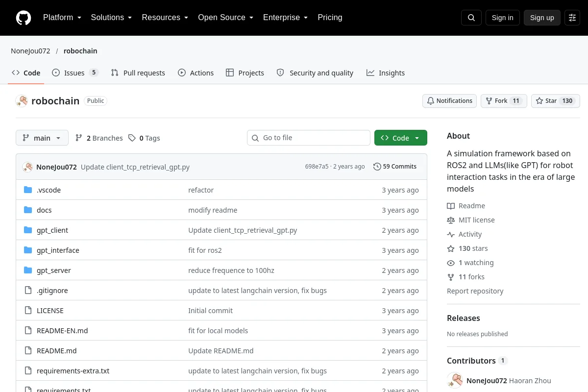This screenshot has width=588, height=392.
Task: Switch to the Insights tab
Action: coord(386,73)
